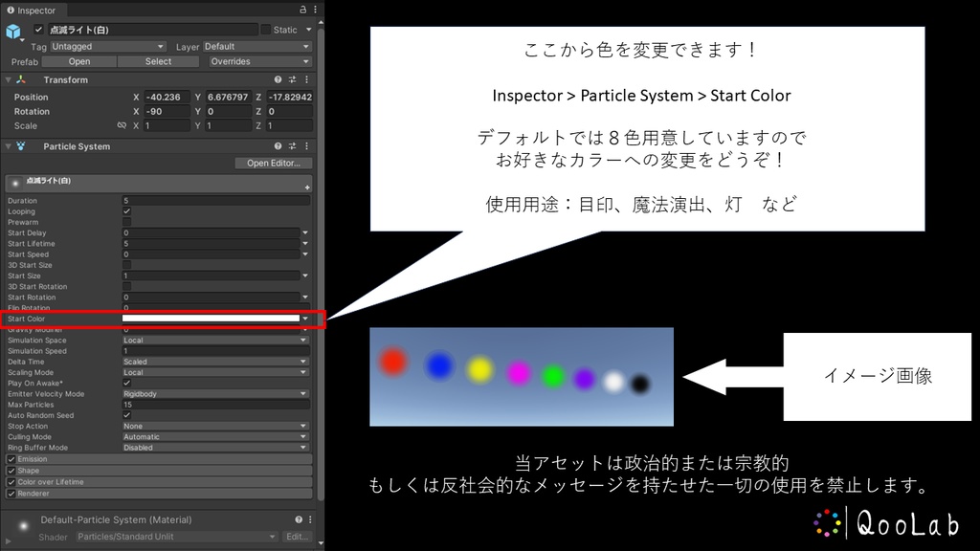Click the cube icon next to 点滅ライト(白)
This screenshot has width=980, height=551.
13,30
